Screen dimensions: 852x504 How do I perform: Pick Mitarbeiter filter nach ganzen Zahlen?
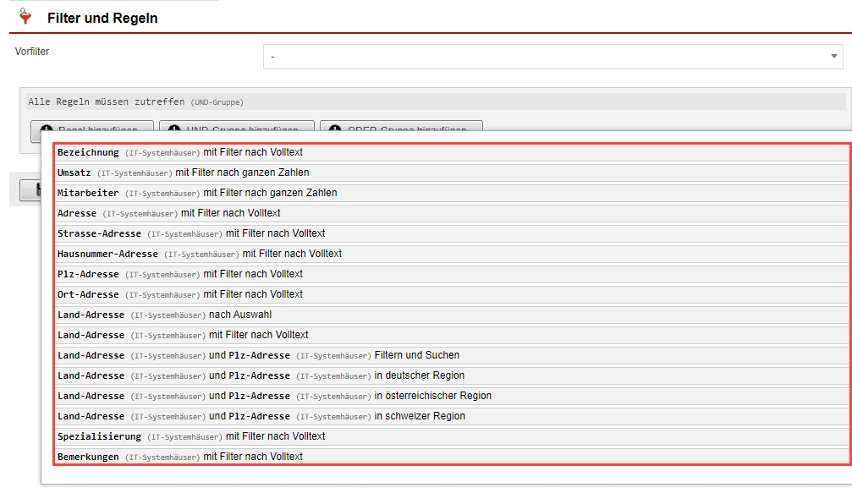(196, 193)
